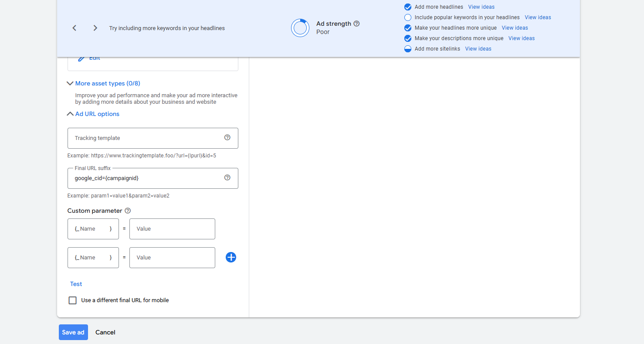Click the next suggestion arrow

click(x=95, y=28)
